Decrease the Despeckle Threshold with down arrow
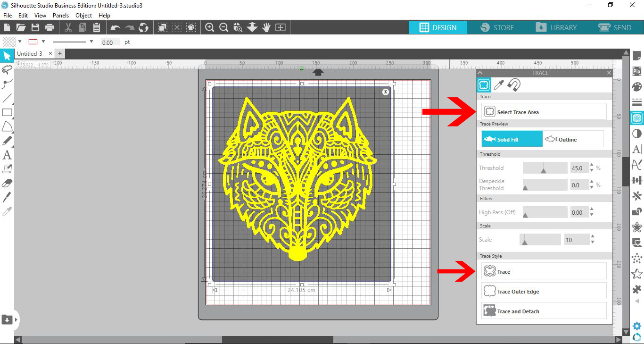Screen dimensions: 644x344 tap(592, 188)
